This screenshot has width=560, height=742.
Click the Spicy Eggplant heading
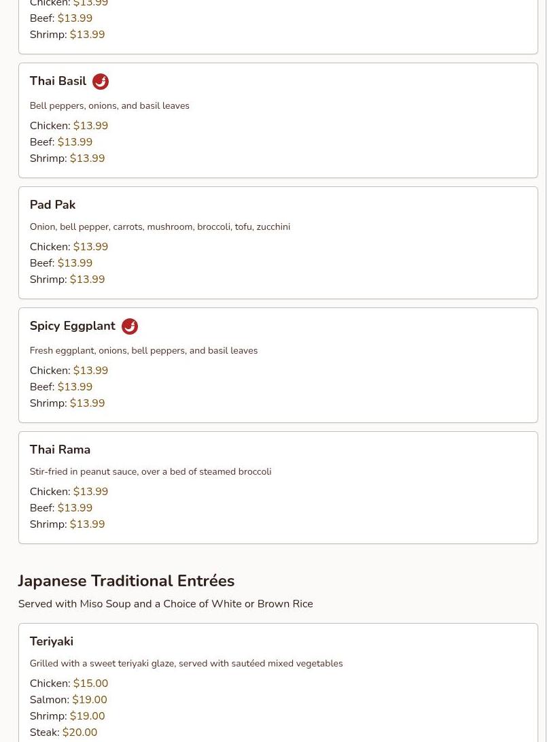pos(72,326)
